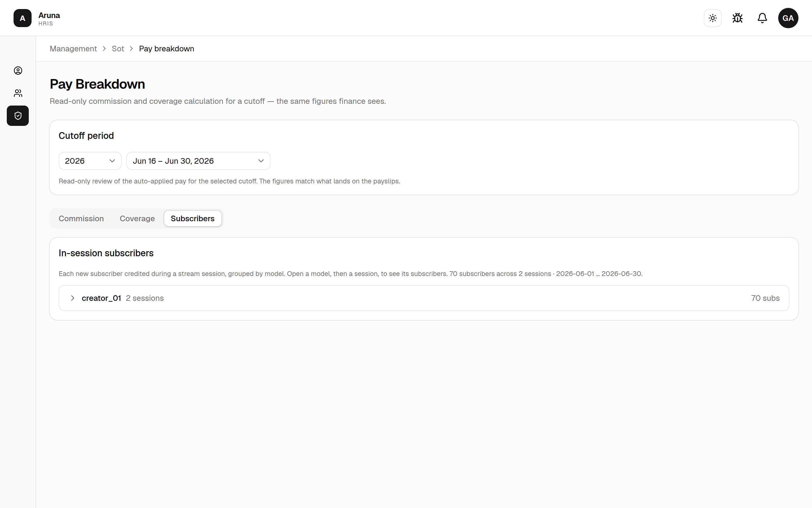Go to Sot breadcrumb
This screenshot has width=812, height=508.
[x=118, y=49]
